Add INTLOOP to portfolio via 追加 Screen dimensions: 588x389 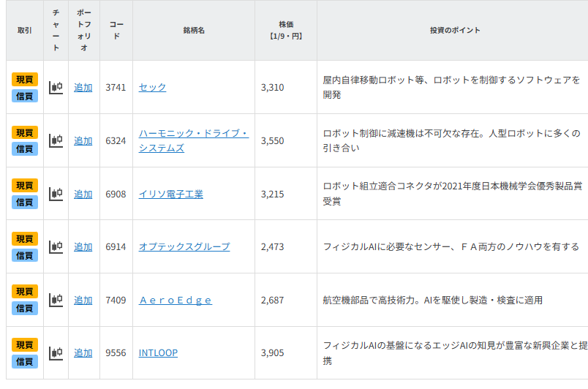[x=83, y=353]
